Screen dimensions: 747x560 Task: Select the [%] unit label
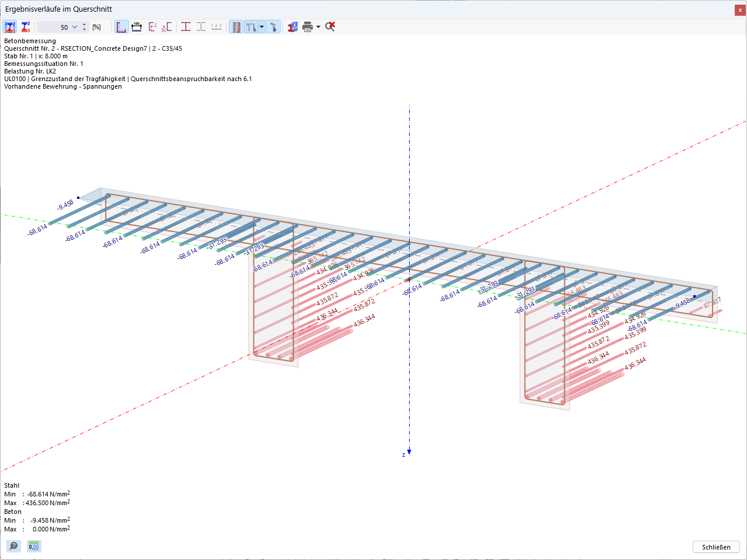click(x=96, y=27)
